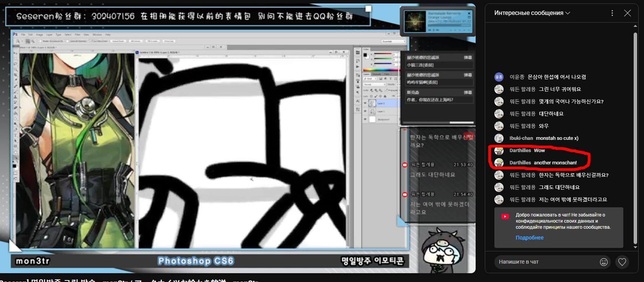The height and width of the screenshot is (282, 644).
Task: Toggle Resize Windows to Fit checkbox
Action: click(x=41, y=41)
